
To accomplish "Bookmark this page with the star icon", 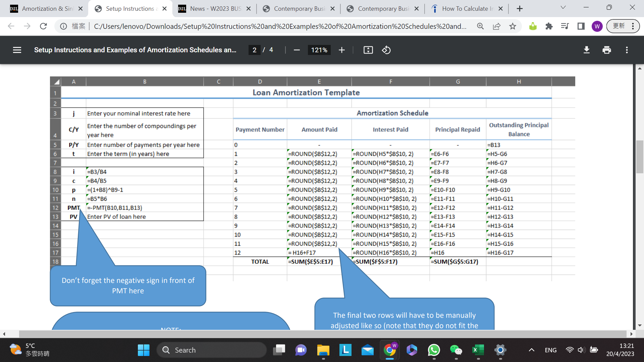I will pyautogui.click(x=513, y=26).
